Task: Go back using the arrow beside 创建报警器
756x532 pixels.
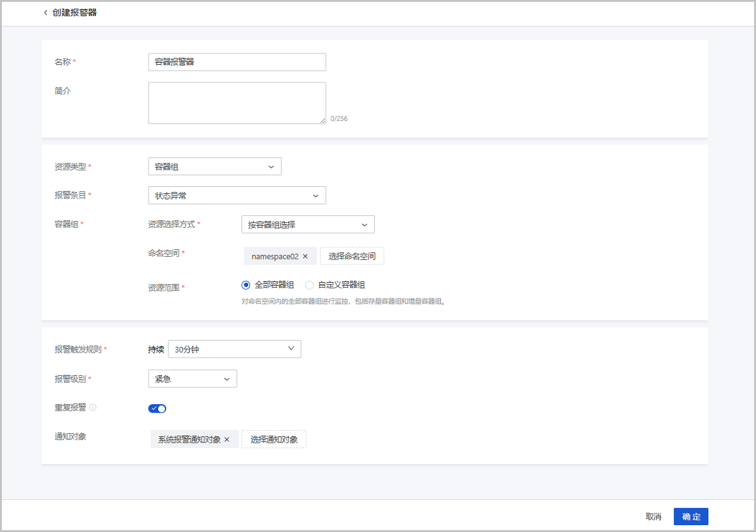Action: (45, 13)
